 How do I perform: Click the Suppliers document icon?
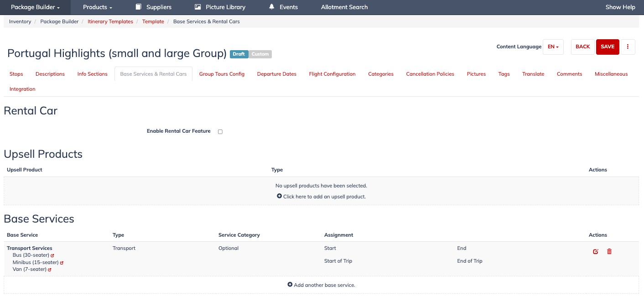[139, 7]
